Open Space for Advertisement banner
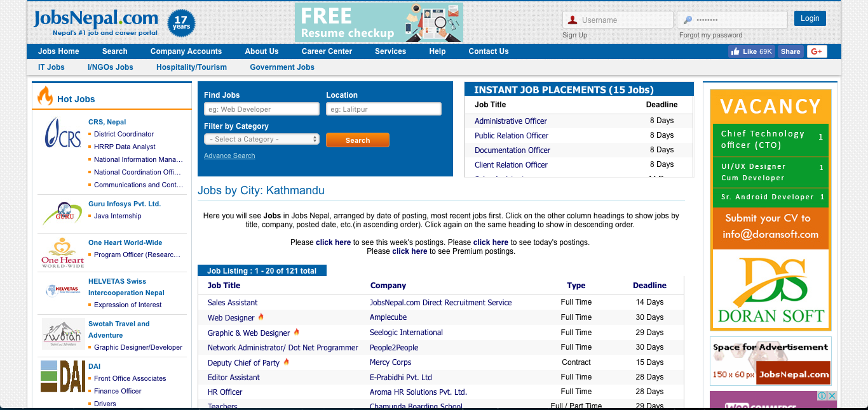The width and height of the screenshot is (868, 410). coord(770,360)
